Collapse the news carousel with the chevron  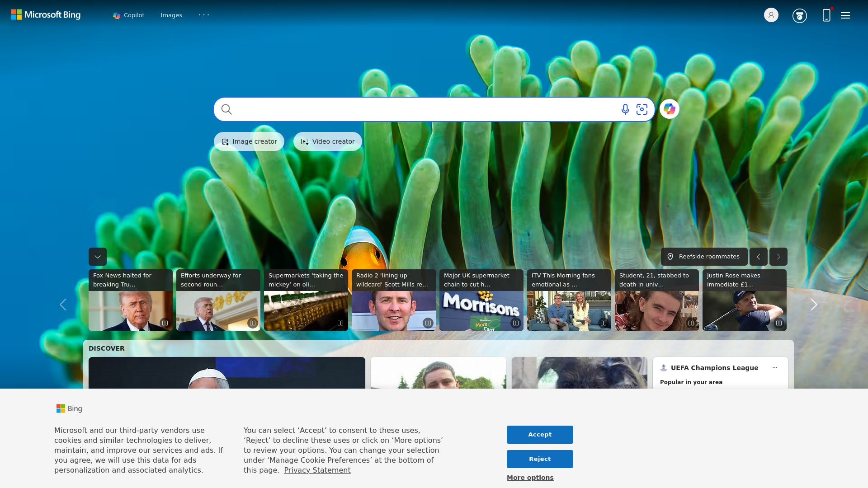[x=97, y=257]
